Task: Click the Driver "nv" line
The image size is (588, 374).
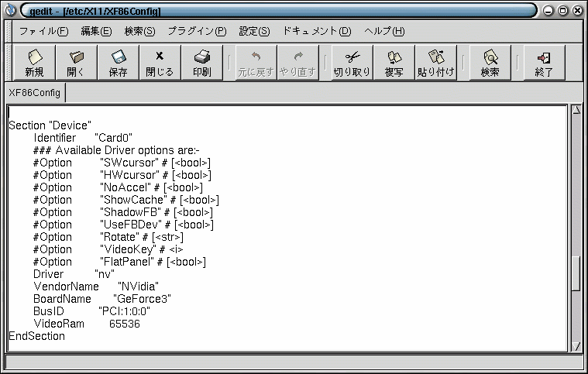Action: click(74, 274)
